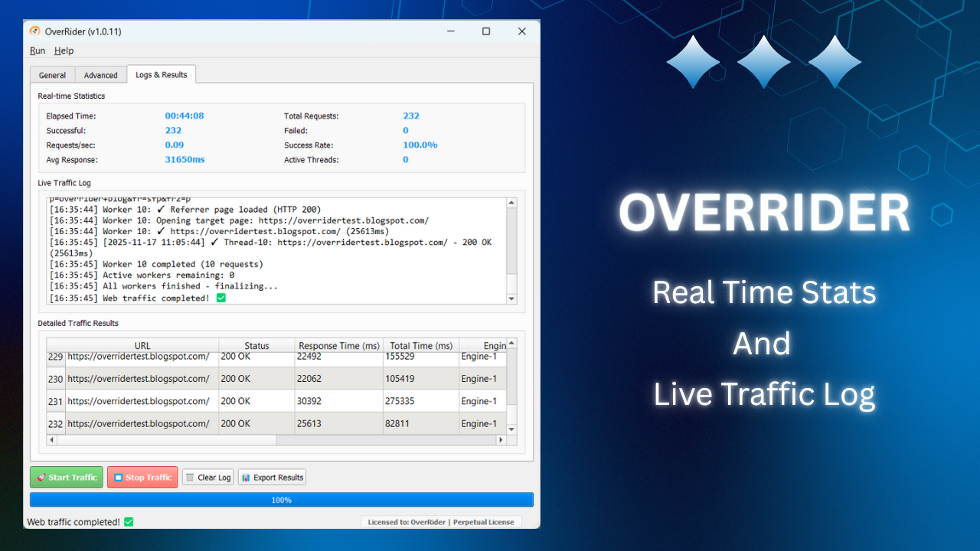Click the results table scroll right arrow
This screenshot has width=980, height=551.
[501, 440]
